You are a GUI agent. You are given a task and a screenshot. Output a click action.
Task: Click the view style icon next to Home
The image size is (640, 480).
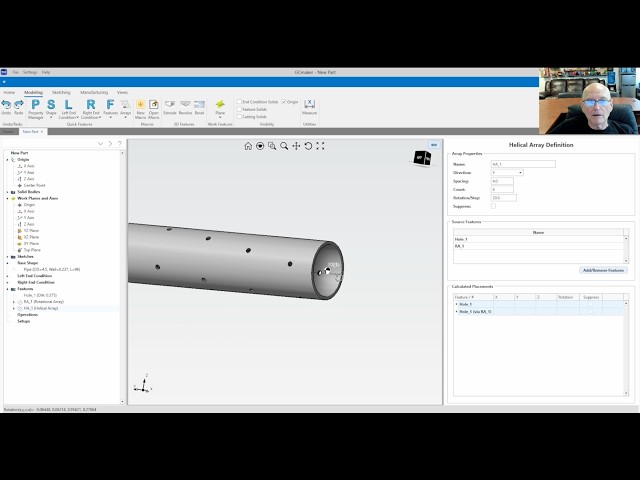click(x=260, y=146)
